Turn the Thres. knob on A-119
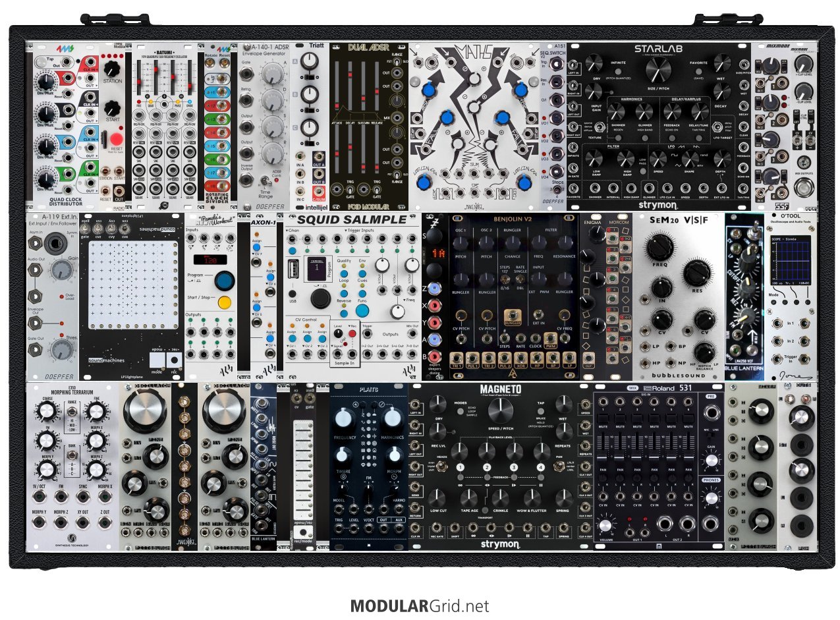 coord(62,350)
